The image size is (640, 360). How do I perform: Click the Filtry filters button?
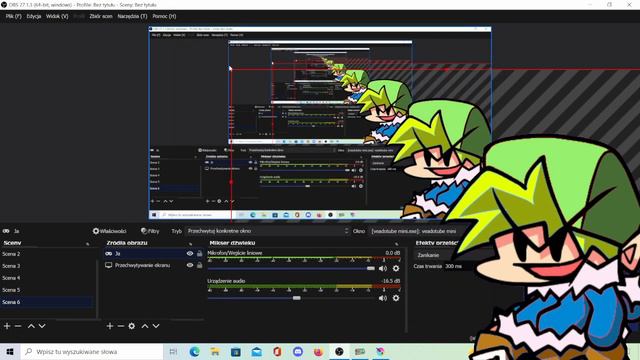tap(150, 231)
